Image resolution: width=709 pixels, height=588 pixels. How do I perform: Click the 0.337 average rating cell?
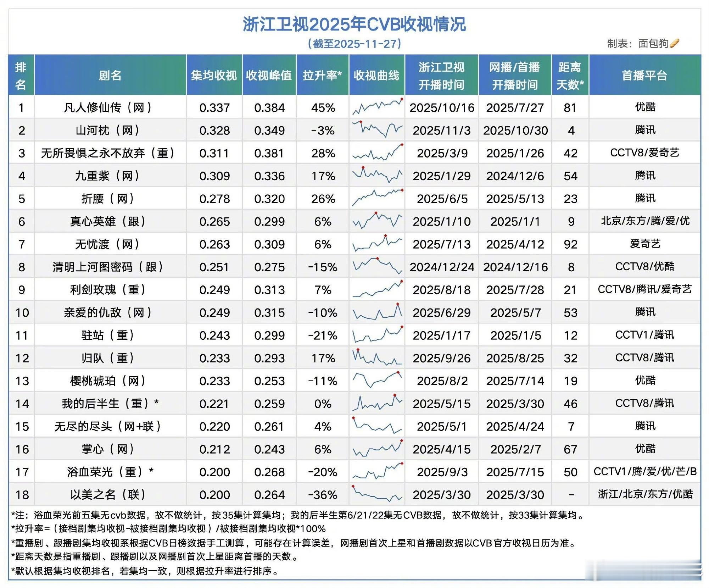pos(214,107)
